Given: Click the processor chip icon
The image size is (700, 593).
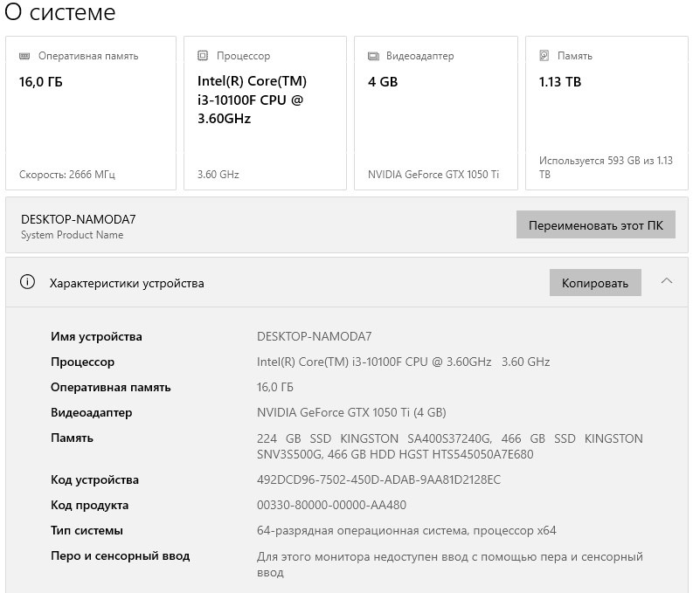Looking at the screenshot, I should point(204,56).
